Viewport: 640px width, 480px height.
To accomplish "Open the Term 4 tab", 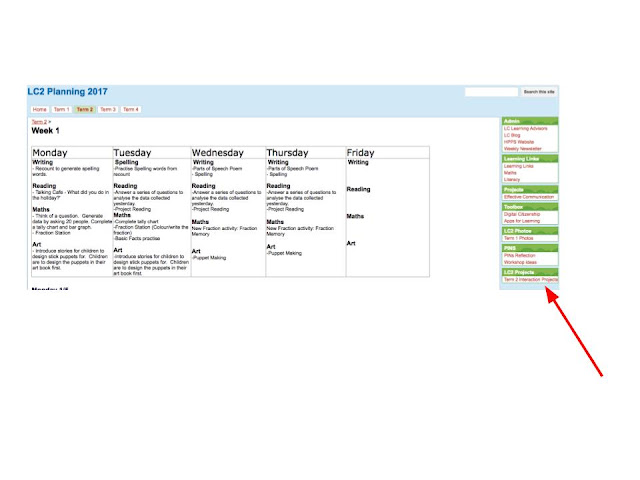I will point(131,109).
